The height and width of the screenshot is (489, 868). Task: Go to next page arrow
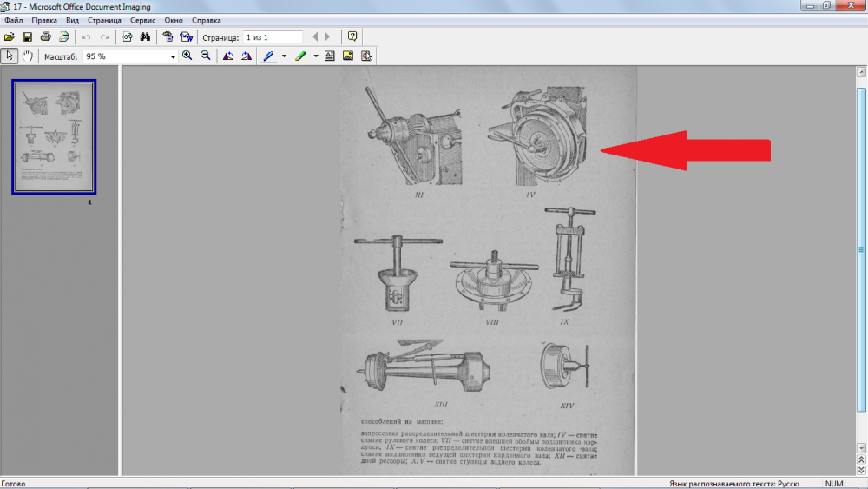point(328,36)
